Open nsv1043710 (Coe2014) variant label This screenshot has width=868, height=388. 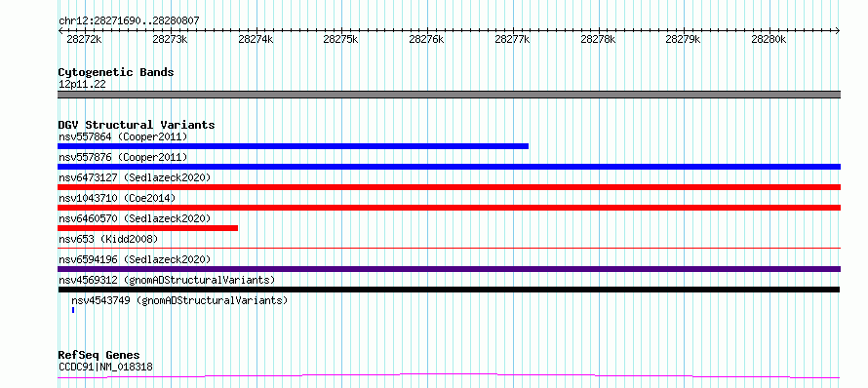click(117, 198)
